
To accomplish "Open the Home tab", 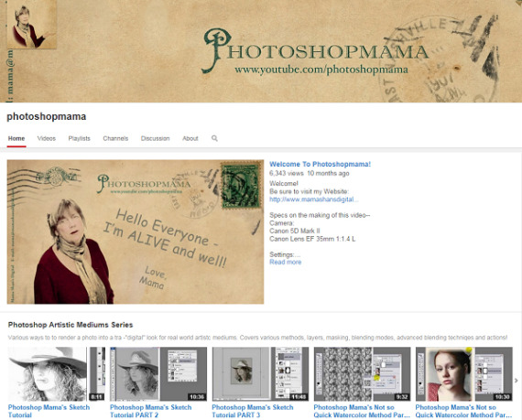I will coord(16,138).
